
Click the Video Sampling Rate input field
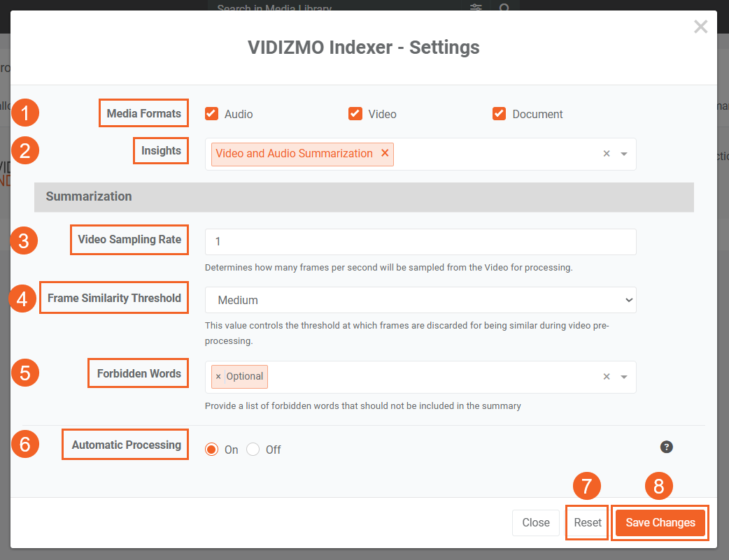point(420,242)
